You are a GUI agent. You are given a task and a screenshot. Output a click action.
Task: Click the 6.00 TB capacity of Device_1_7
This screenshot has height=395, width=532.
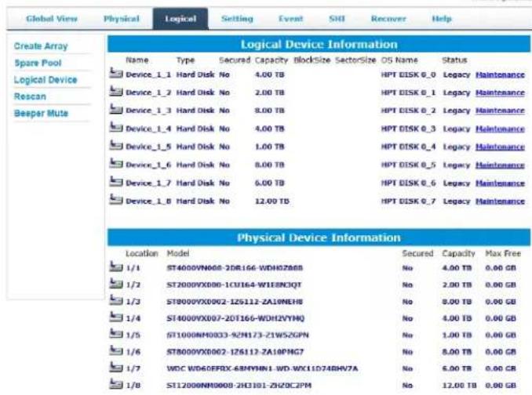pyautogui.click(x=270, y=183)
